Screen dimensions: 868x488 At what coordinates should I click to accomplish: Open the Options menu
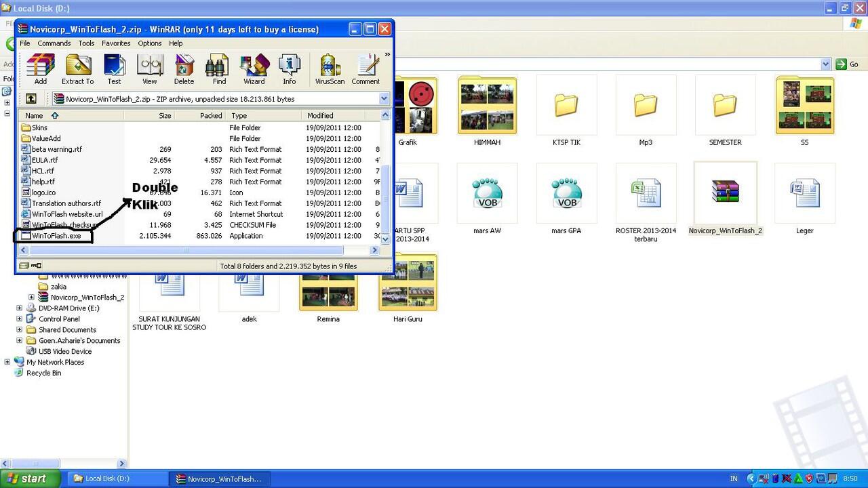tap(150, 43)
